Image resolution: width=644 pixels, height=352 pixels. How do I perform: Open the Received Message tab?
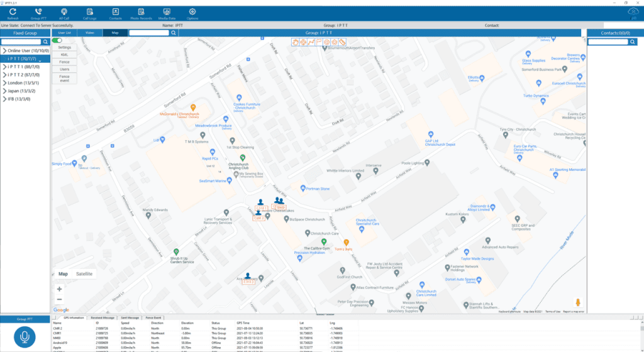coord(103,317)
